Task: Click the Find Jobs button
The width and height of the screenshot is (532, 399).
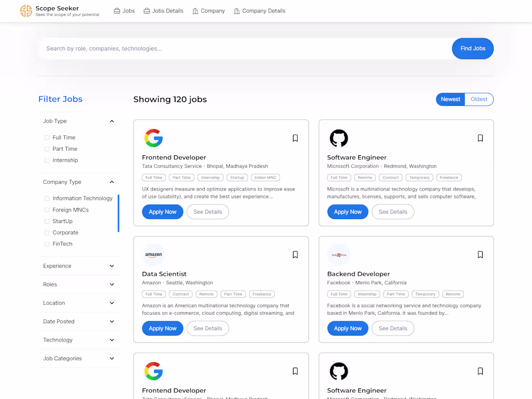Action: click(x=473, y=48)
